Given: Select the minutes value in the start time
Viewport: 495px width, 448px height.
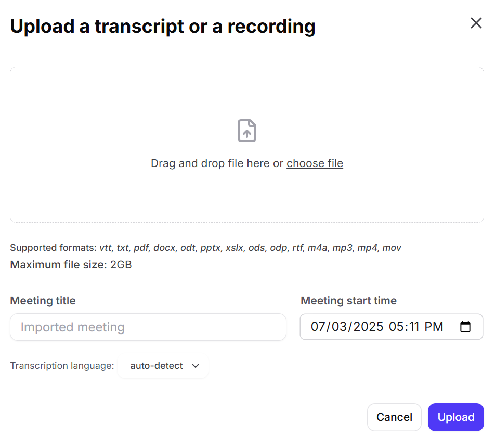Looking at the screenshot, I should pos(413,327).
